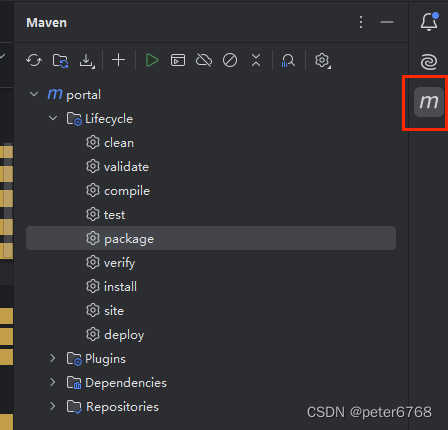
Task: Click gear icon beside install
Action: tap(93, 286)
